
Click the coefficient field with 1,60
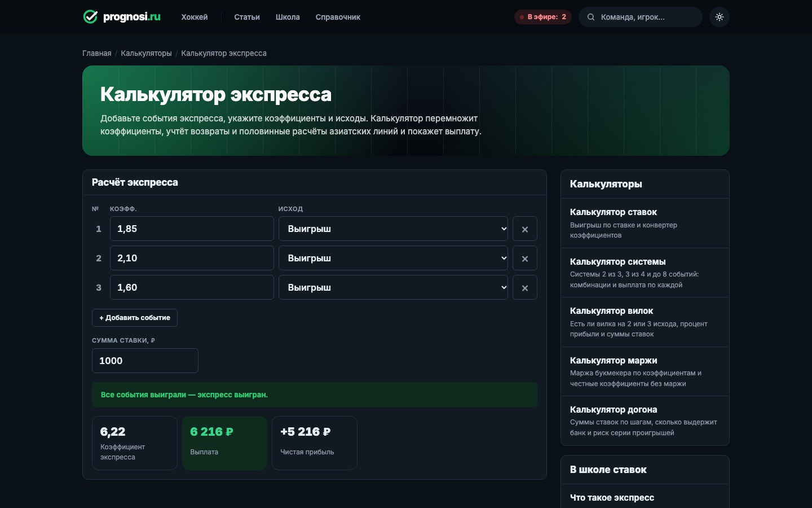tap(192, 288)
